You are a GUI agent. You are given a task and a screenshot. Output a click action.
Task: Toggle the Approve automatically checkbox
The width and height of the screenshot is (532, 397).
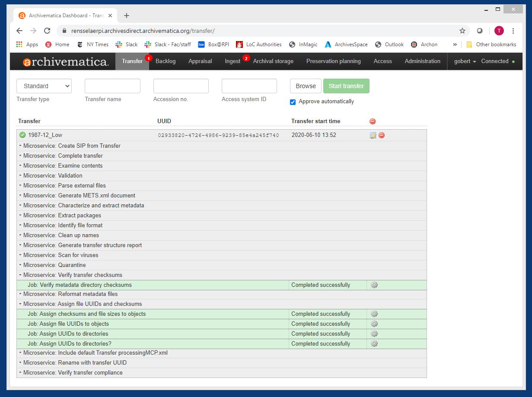pyautogui.click(x=293, y=102)
